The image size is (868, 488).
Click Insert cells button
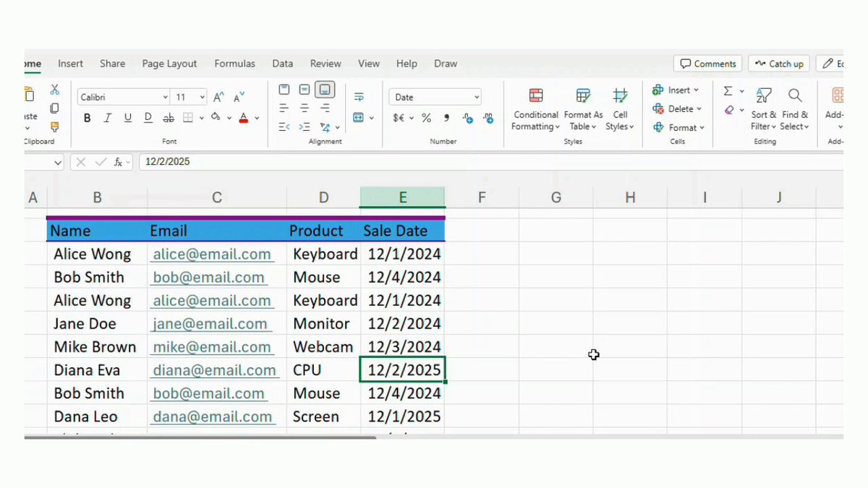coord(676,90)
